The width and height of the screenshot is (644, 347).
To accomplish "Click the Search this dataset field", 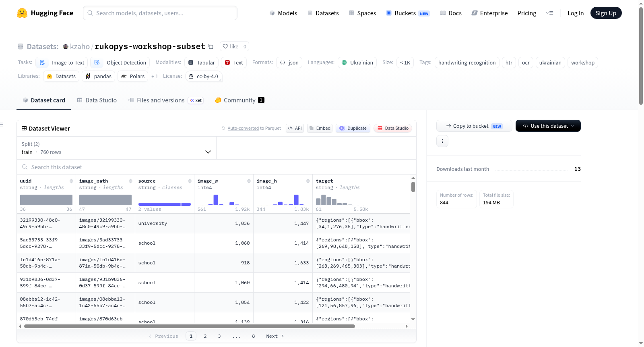I will coord(217,167).
